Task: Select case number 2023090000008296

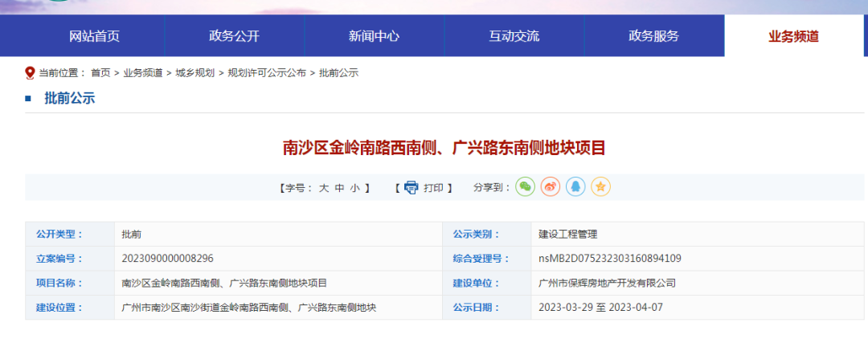Action: pyautogui.click(x=168, y=259)
